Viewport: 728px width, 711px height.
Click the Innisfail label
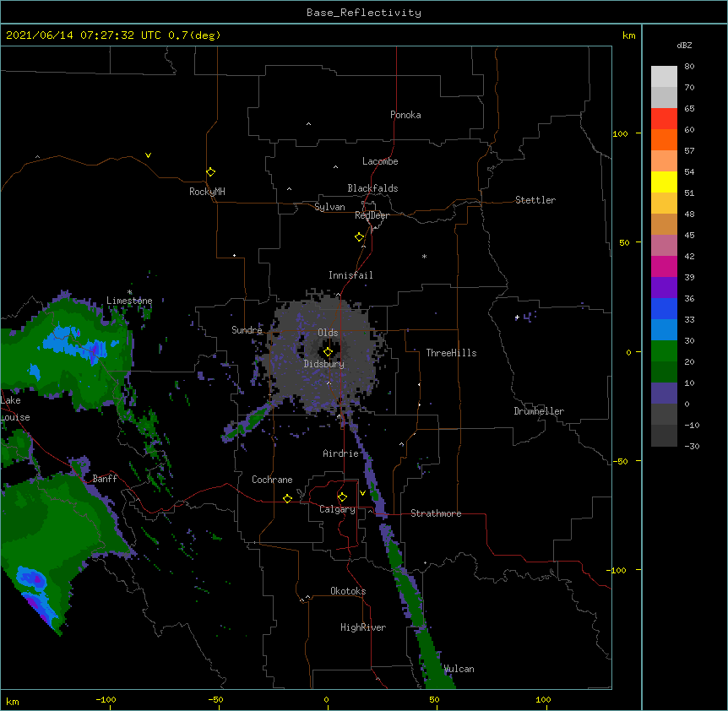pyautogui.click(x=350, y=275)
